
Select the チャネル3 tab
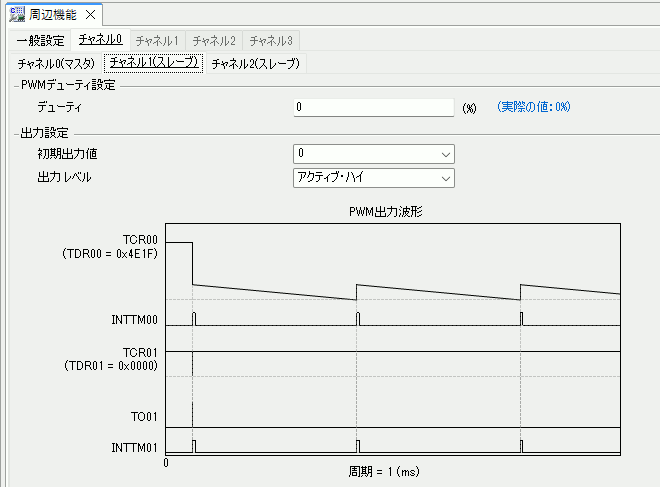pos(271,41)
